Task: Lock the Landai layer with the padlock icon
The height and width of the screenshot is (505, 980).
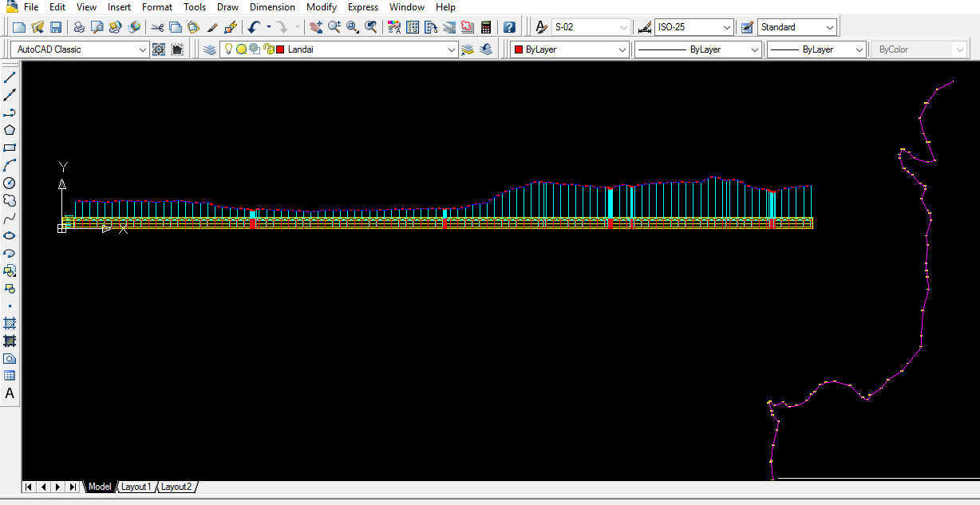Action: [x=269, y=49]
